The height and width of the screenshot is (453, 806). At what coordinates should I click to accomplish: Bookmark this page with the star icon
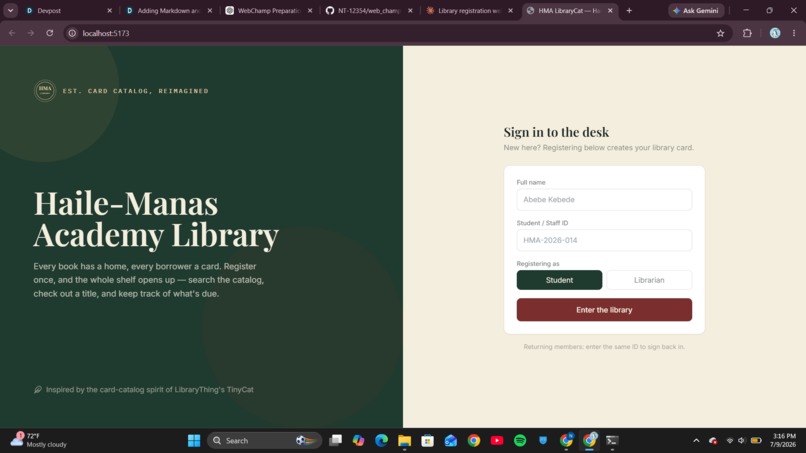tap(720, 33)
